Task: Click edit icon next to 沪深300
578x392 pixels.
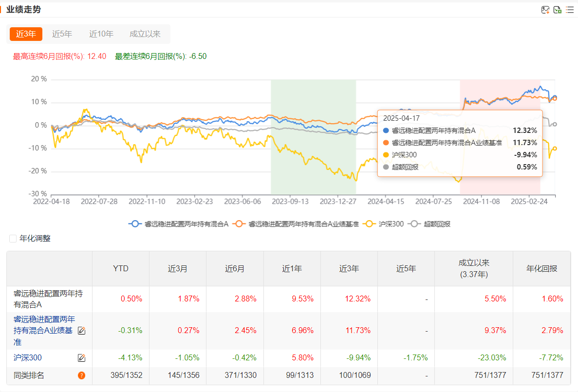Action: tap(81, 358)
